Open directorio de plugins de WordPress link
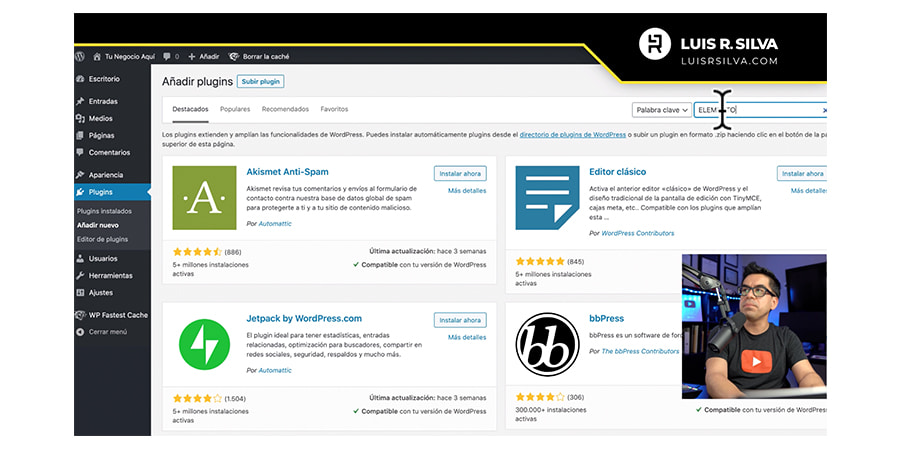The image size is (900, 450). [573, 134]
